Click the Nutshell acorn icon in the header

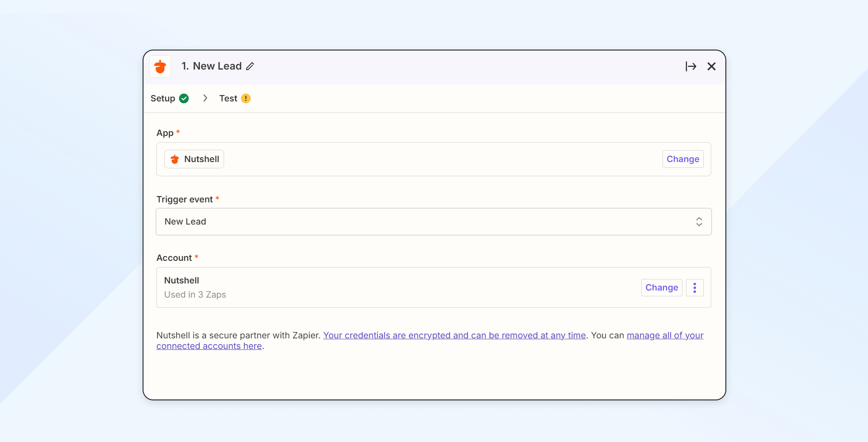160,66
